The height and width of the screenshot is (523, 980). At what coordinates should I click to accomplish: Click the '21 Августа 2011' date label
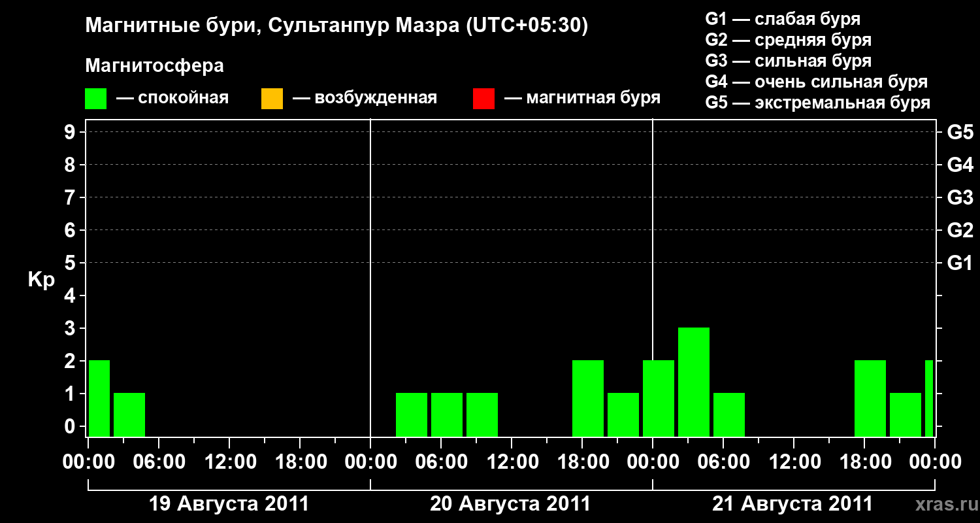point(792,504)
